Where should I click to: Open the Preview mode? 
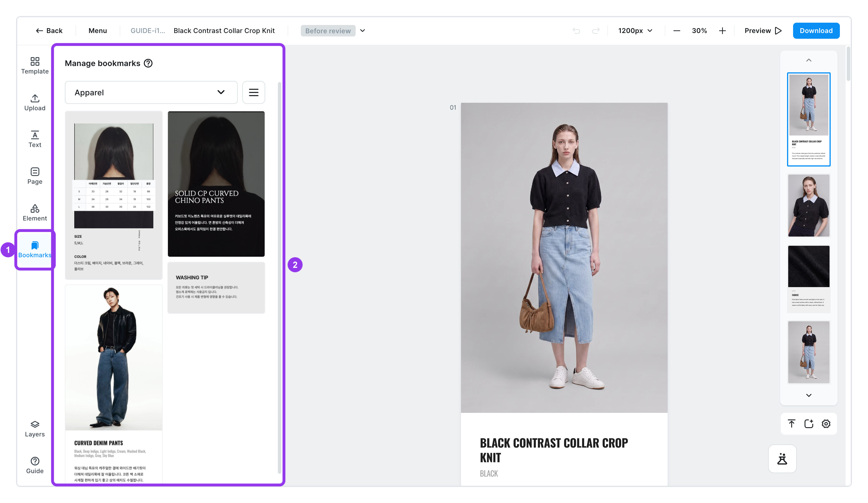tap(763, 31)
